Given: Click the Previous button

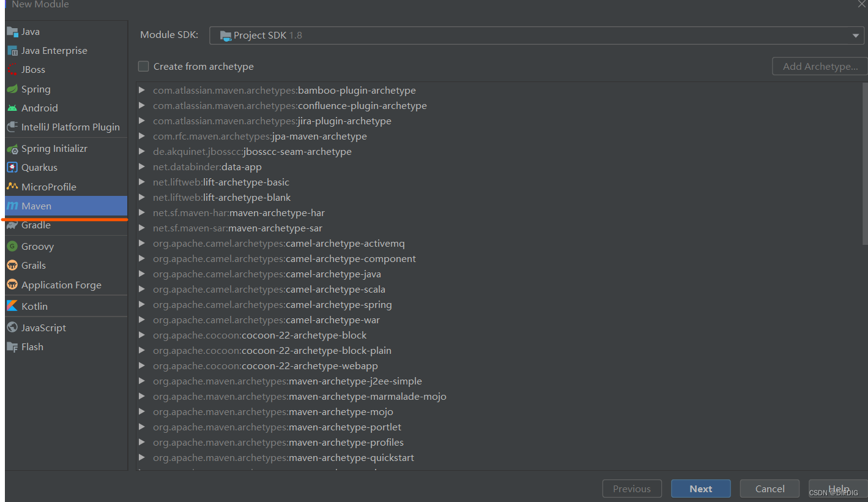Looking at the screenshot, I should [x=632, y=489].
